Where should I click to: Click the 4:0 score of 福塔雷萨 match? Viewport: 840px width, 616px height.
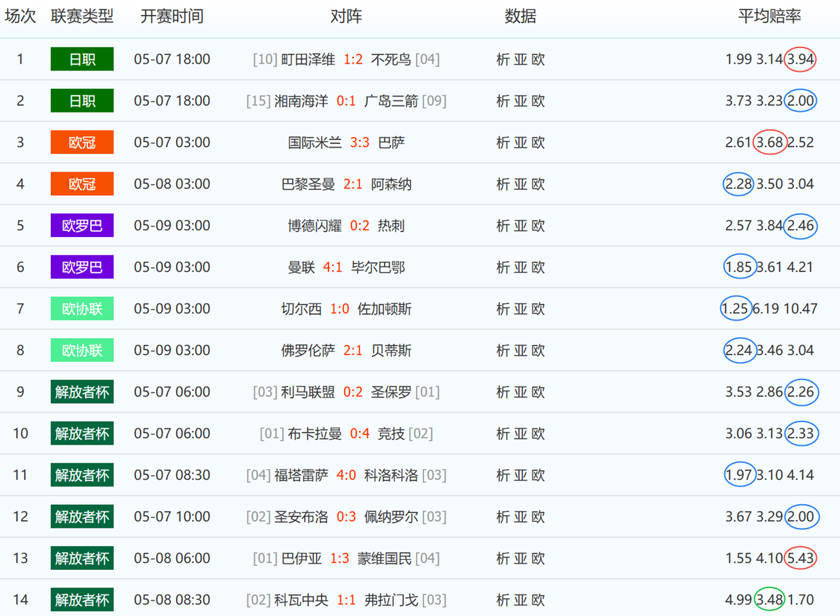(346, 475)
